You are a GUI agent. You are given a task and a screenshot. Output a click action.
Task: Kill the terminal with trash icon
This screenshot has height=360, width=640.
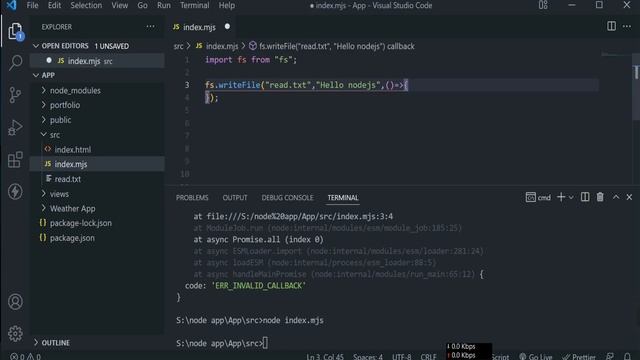(600, 197)
